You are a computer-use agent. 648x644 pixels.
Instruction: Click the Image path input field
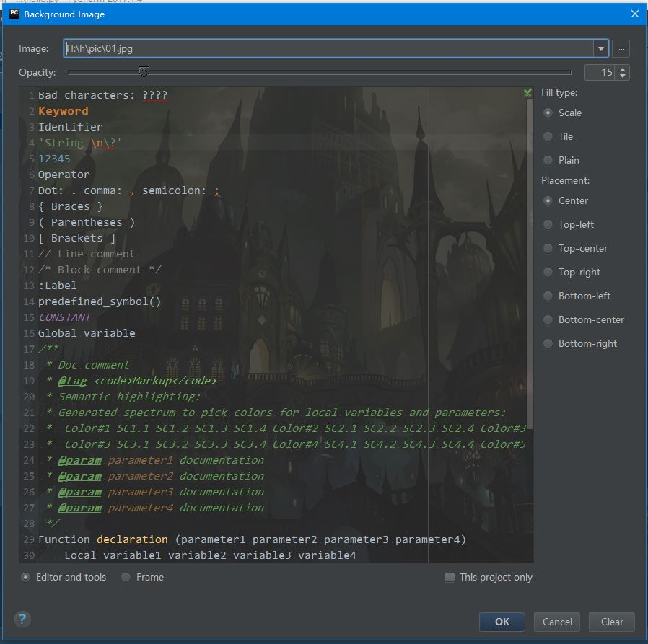328,49
